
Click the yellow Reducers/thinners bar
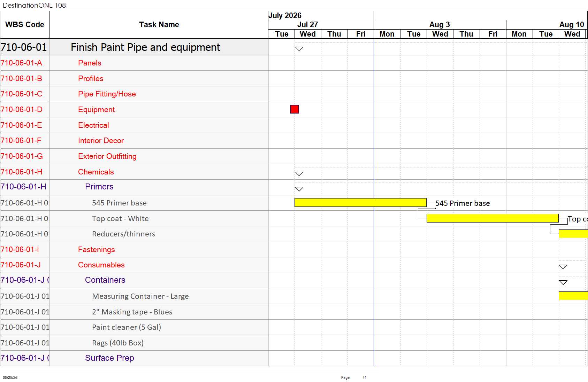573,234
